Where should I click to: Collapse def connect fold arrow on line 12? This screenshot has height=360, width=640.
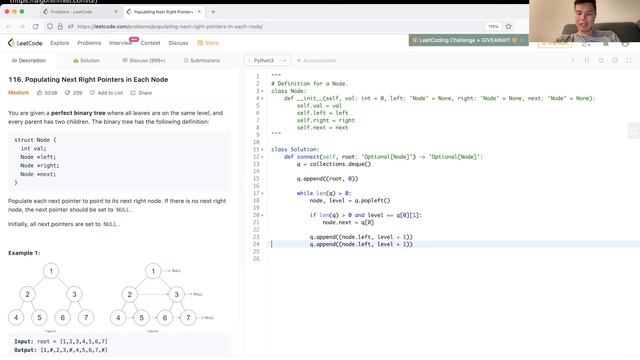(x=262, y=157)
